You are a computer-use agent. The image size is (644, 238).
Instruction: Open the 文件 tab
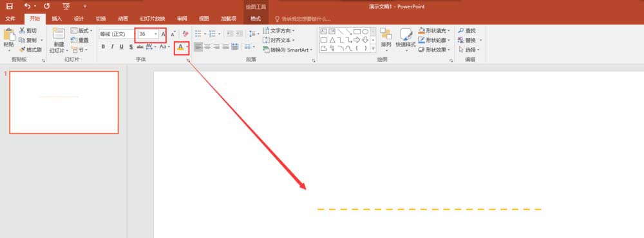click(11, 19)
